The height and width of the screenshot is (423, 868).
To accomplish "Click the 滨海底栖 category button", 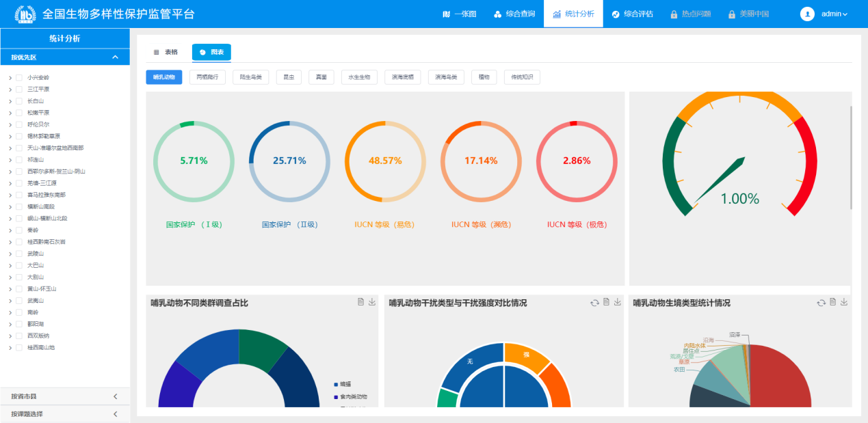I will coord(403,77).
